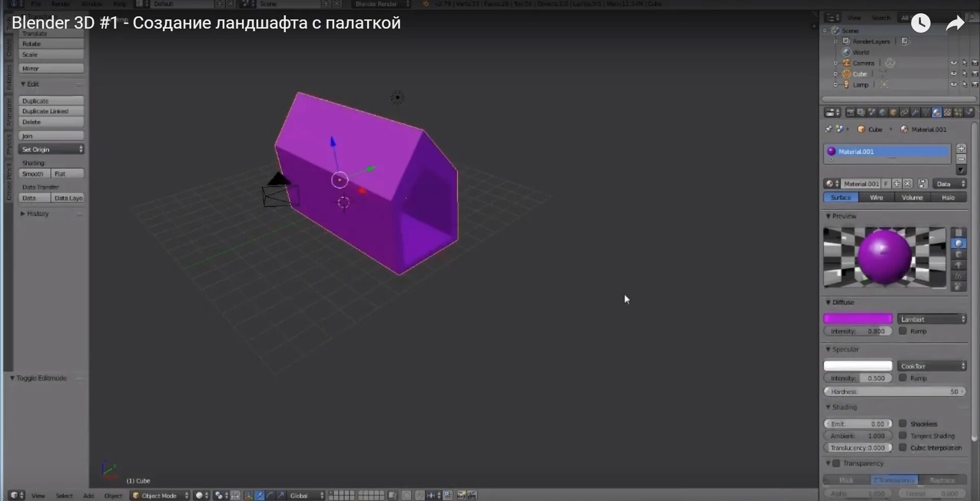
Task: Expand the Camera tree item in outliner
Action: [x=836, y=63]
